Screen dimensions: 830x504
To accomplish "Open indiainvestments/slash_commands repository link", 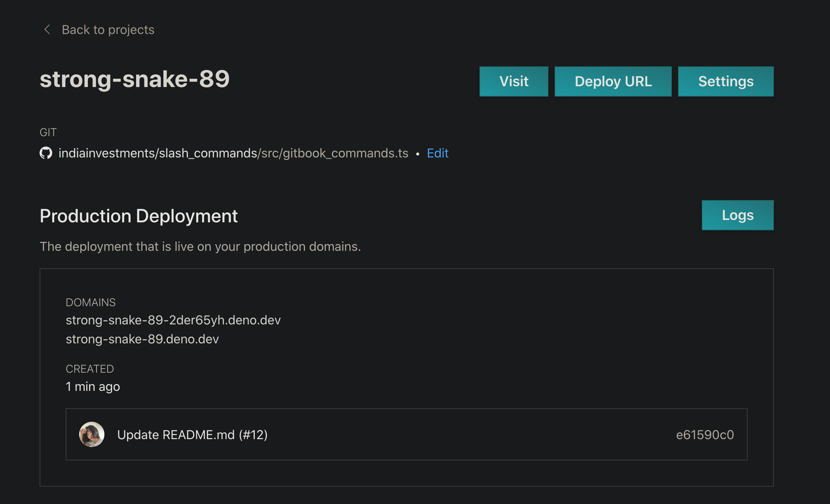I will pos(158,153).
